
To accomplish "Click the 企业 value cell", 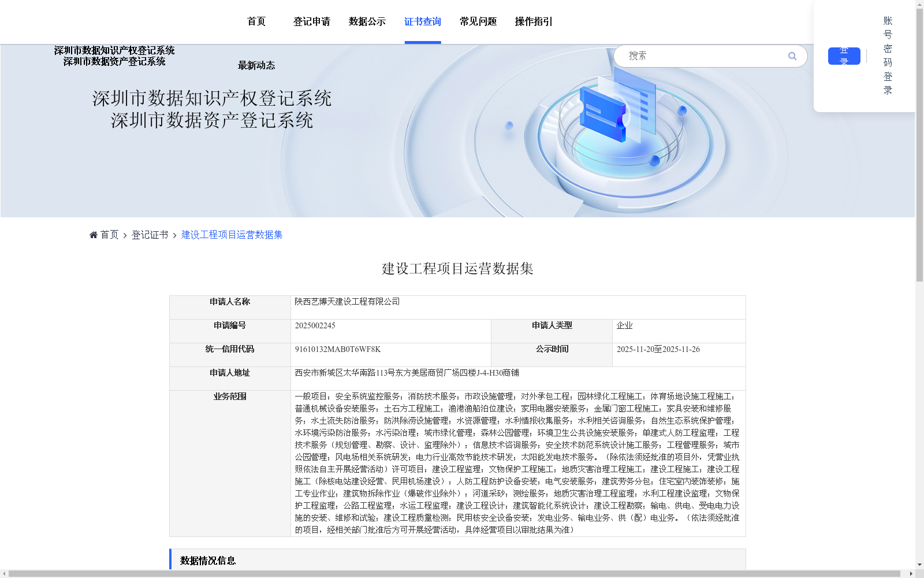I will [x=679, y=331].
